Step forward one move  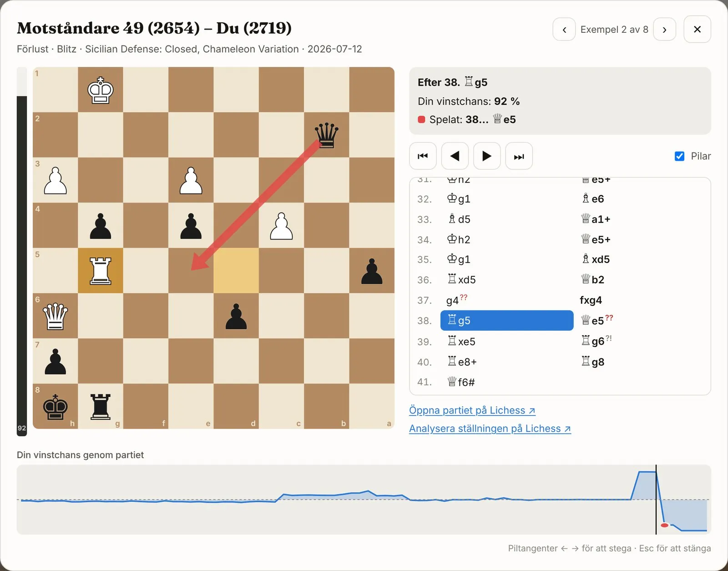coord(487,156)
